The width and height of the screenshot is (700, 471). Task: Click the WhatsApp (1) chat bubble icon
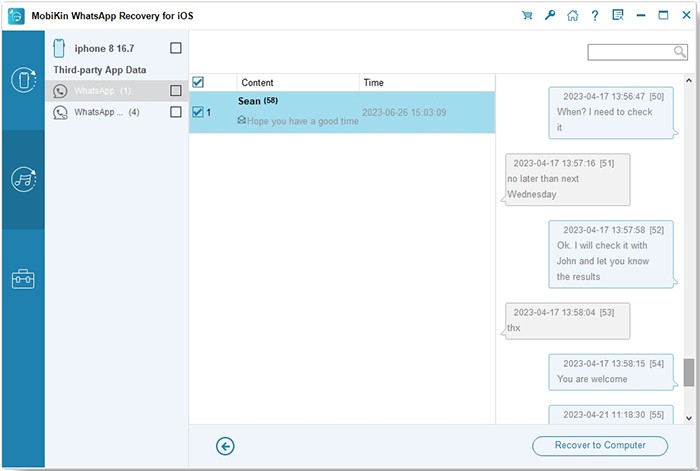point(60,91)
